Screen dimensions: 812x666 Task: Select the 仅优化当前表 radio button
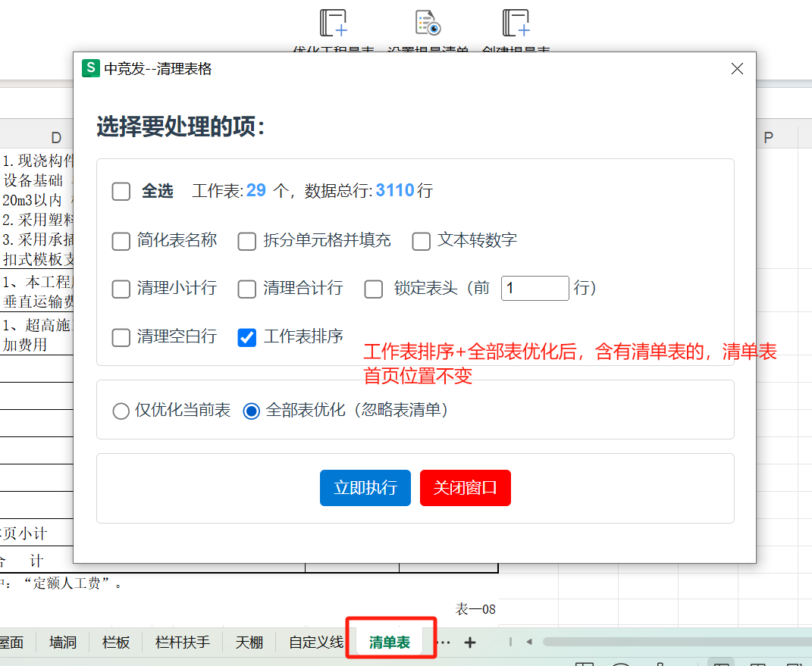tap(121, 411)
